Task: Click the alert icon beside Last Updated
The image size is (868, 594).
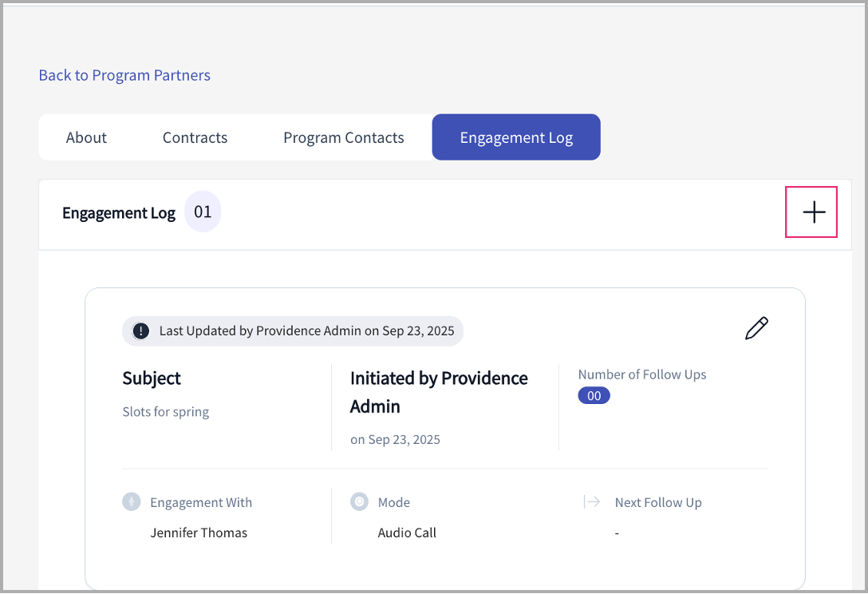Action: click(141, 331)
